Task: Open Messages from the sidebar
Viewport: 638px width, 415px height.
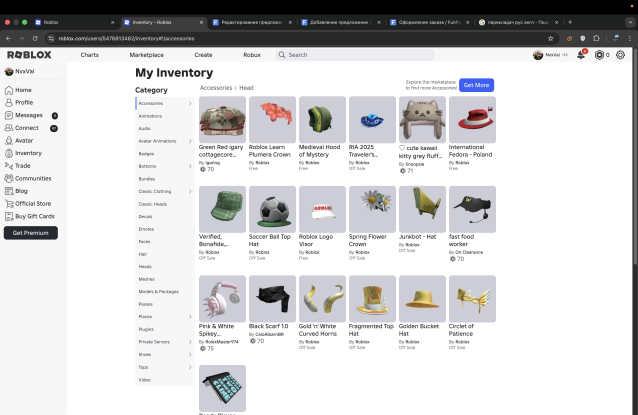Action: 28,115
